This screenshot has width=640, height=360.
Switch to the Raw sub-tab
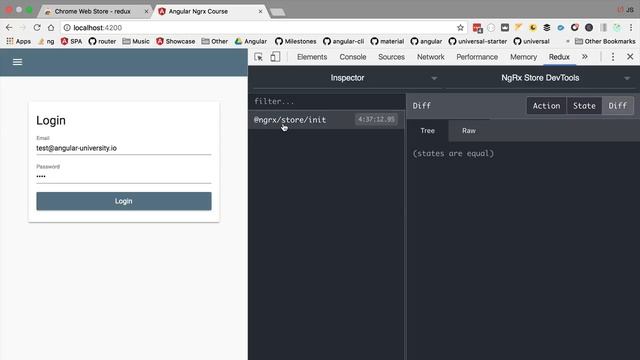tap(469, 131)
